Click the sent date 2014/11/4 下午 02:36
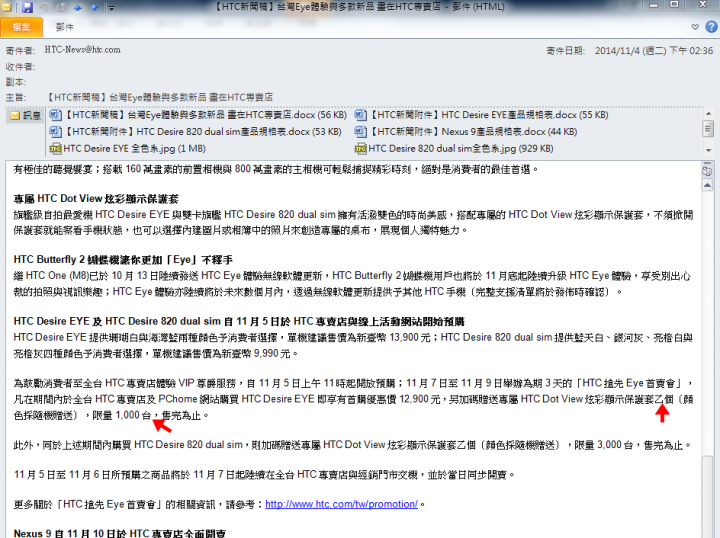Screen dimensions: 720x538 click(654, 50)
